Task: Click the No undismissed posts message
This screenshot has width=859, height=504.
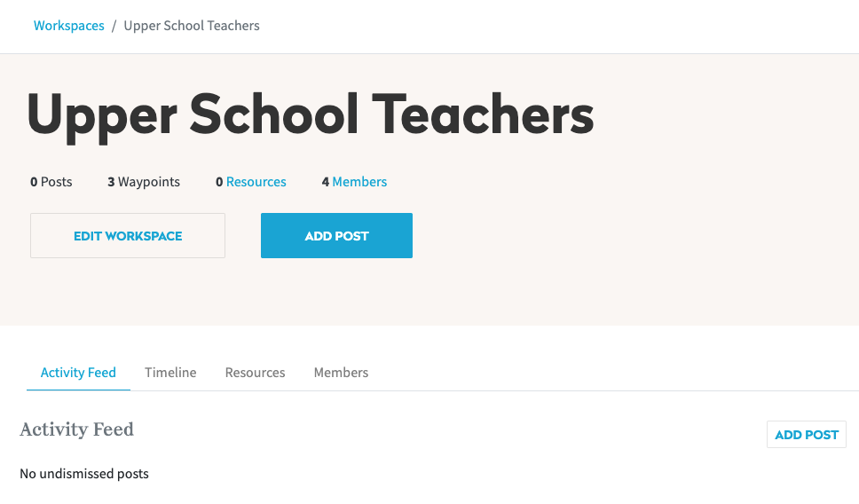Action: (84, 474)
